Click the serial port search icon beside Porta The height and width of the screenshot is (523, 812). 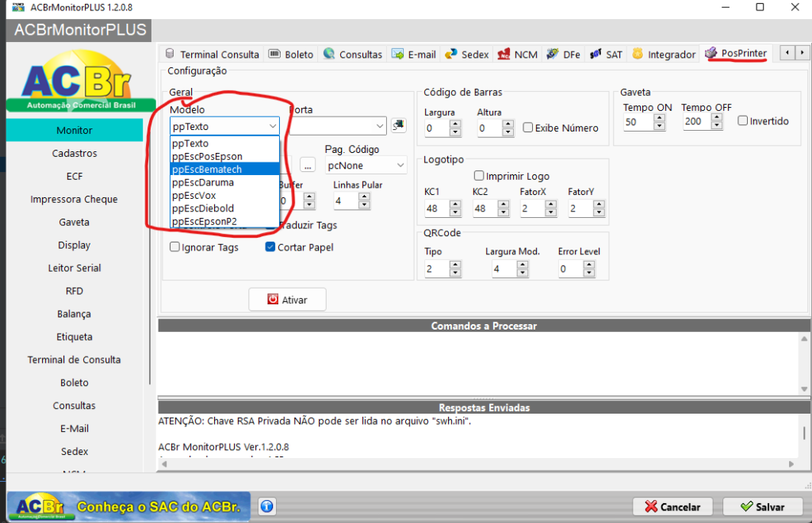[x=398, y=125]
